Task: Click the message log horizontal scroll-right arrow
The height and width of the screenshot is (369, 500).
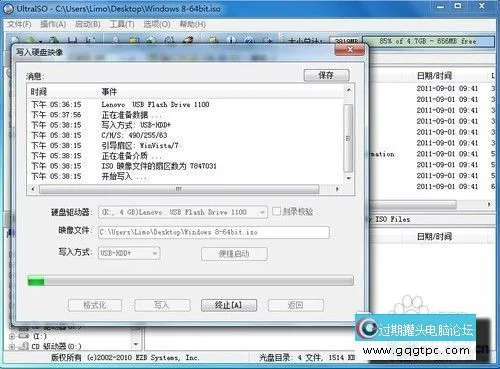Action: (x=337, y=189)
